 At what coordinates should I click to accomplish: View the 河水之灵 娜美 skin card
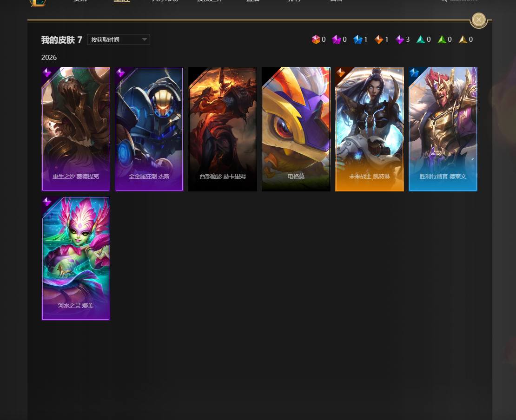coord(76,258)
